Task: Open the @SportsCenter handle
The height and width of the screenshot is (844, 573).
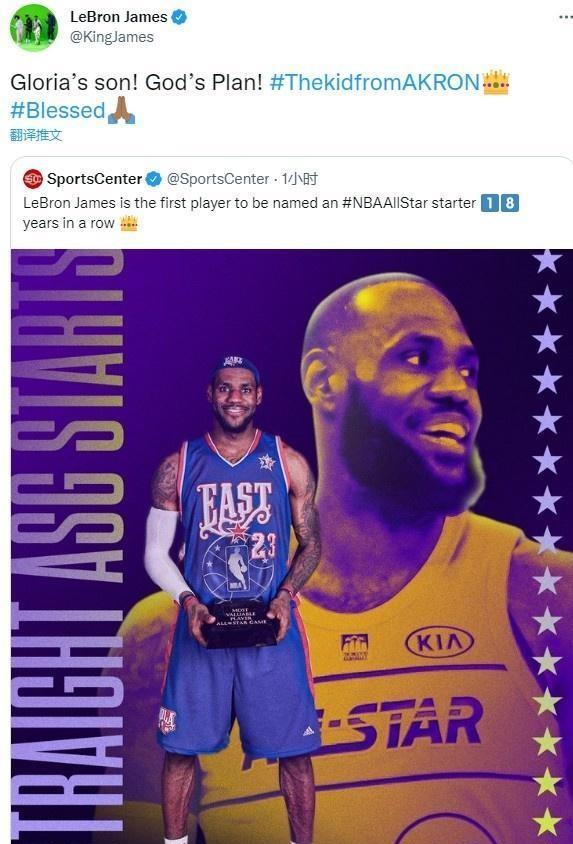Action: [217, 179]
